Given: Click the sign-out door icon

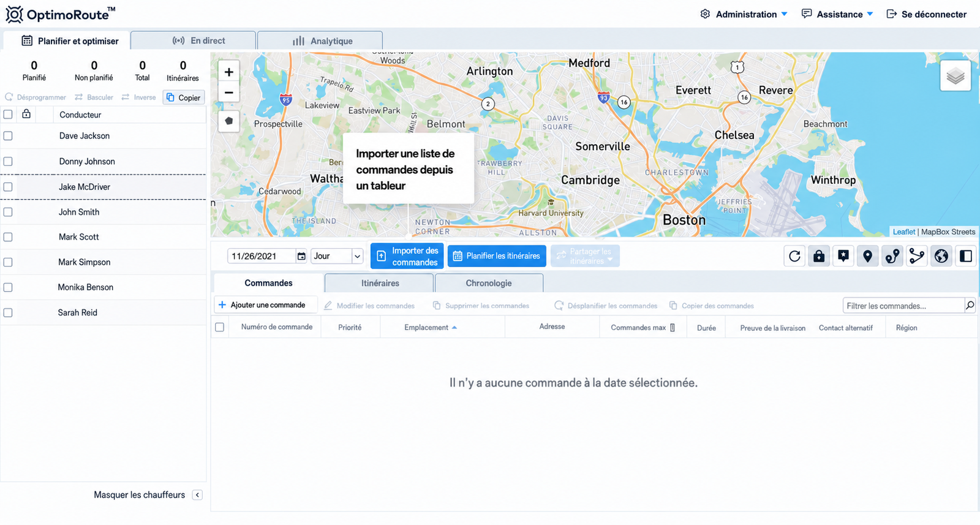Looking at the screenshot, I should click(x=892, y=13).
